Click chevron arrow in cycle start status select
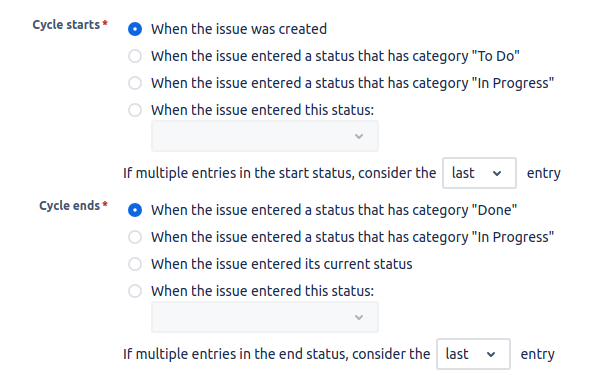The image size is (595, 377). tap(359, 136)
